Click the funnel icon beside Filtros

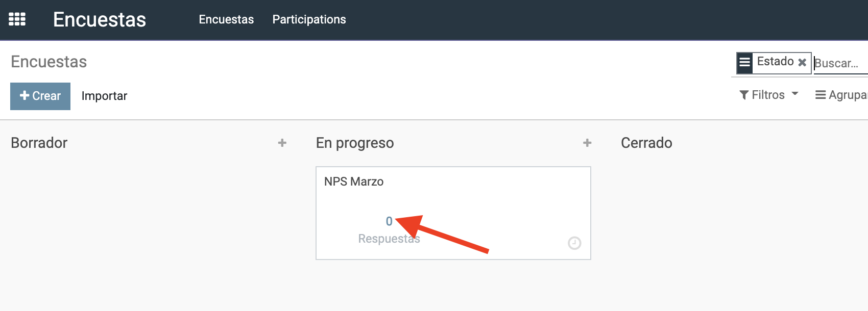click(744, 95)
